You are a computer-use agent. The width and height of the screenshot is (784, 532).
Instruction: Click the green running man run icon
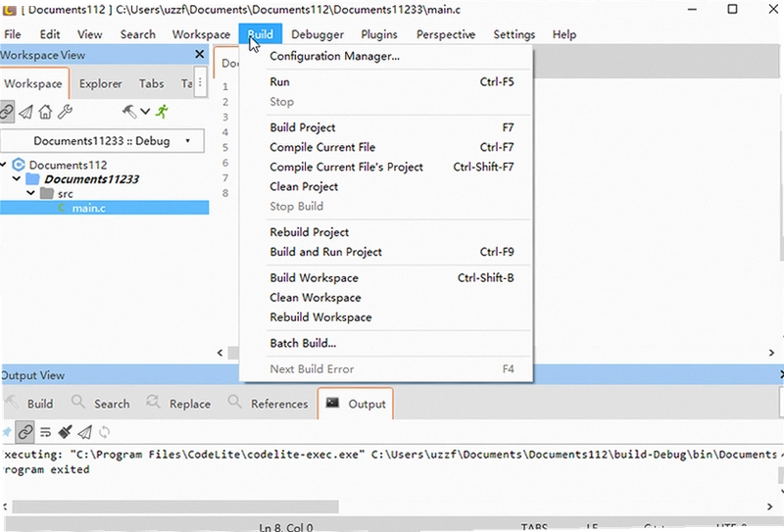[162, 112]
